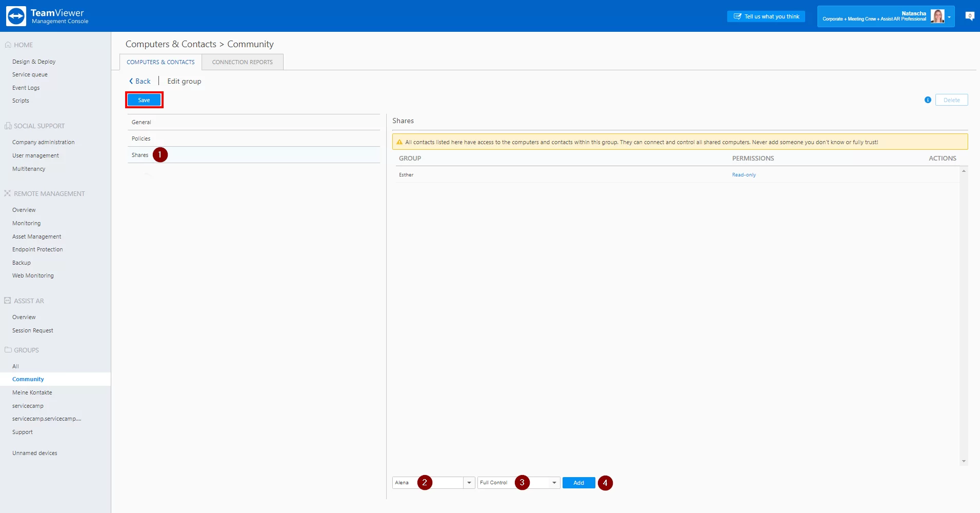The height and width of the screenshot is (513, 980).
Task: Click the TeamViewer logo icon
Action: point(16,16)
